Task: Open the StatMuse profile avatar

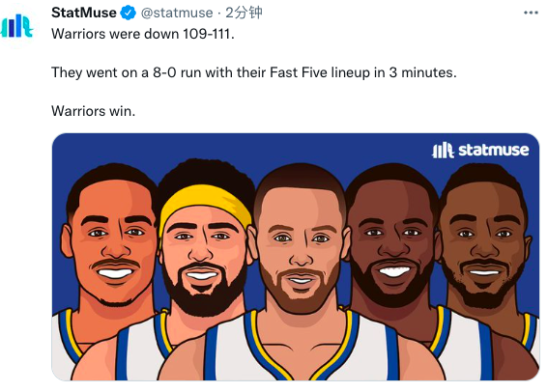Action: [16, 26]
